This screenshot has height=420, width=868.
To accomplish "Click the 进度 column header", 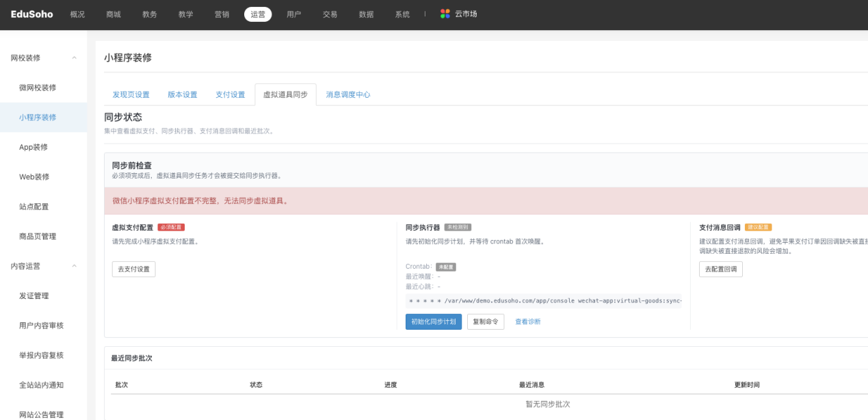I will pyautogui.click(x=391, y=385).
